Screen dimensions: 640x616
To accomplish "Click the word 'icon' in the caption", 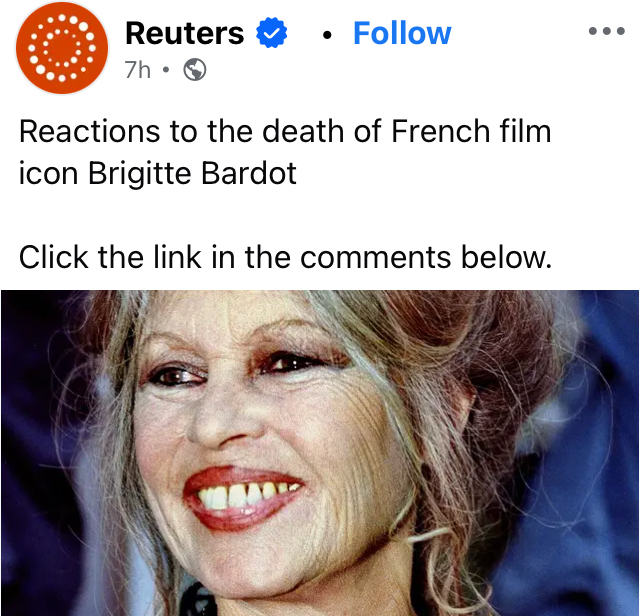I will pos(49,173).
